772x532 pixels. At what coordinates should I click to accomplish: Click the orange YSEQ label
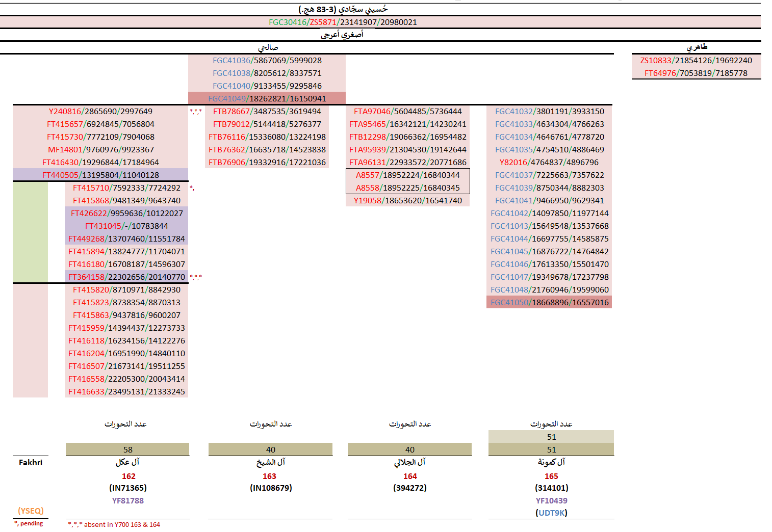(x=31, y=511)
